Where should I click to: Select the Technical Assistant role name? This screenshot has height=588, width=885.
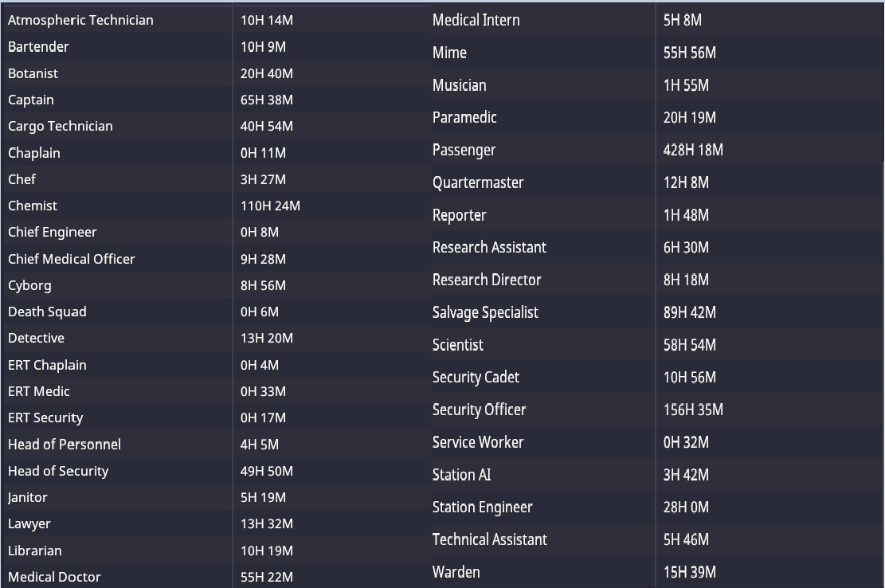click(489, 539)
